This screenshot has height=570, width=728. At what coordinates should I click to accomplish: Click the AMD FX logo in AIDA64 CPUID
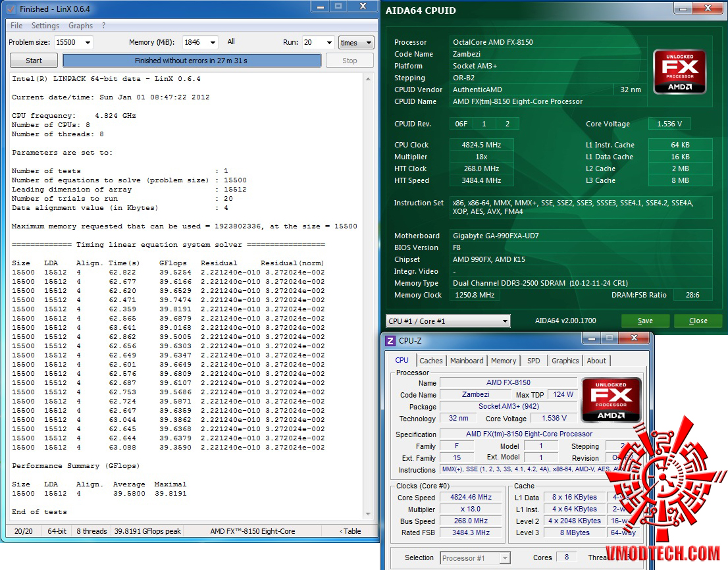pyautogui.click(x=680, y=72)
